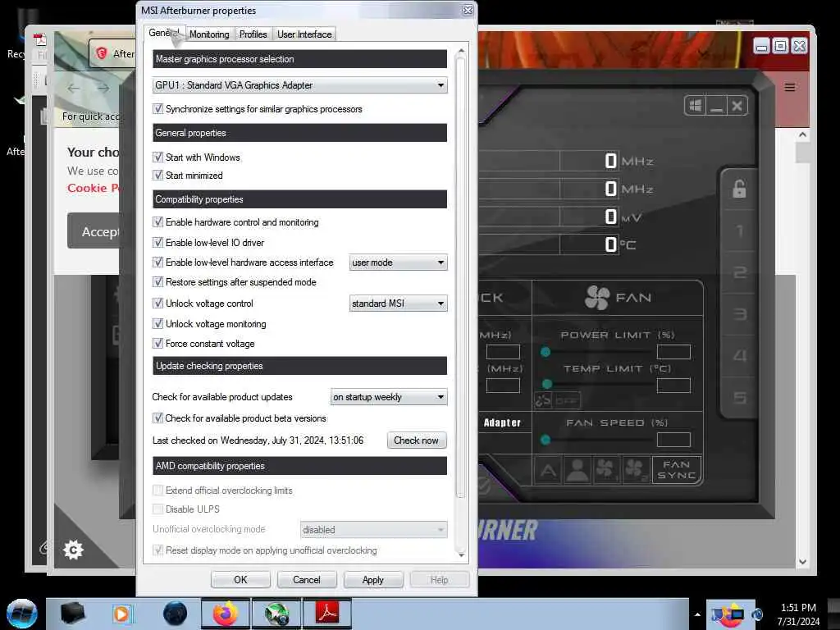Screen dimensions: 840x630
Task: Select the fan 2 icon
Action: pos(636,470)
